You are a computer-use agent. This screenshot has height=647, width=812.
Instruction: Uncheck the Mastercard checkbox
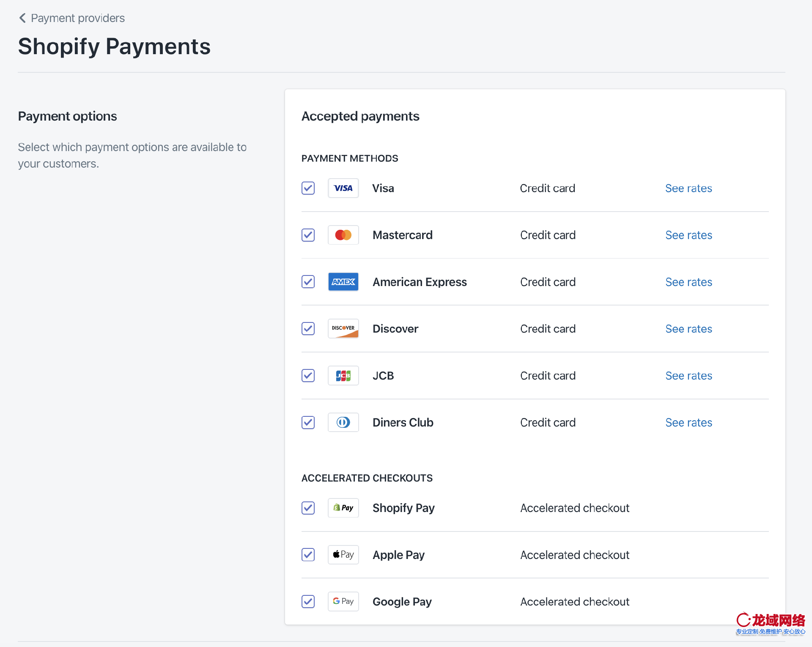coord(308,235)
